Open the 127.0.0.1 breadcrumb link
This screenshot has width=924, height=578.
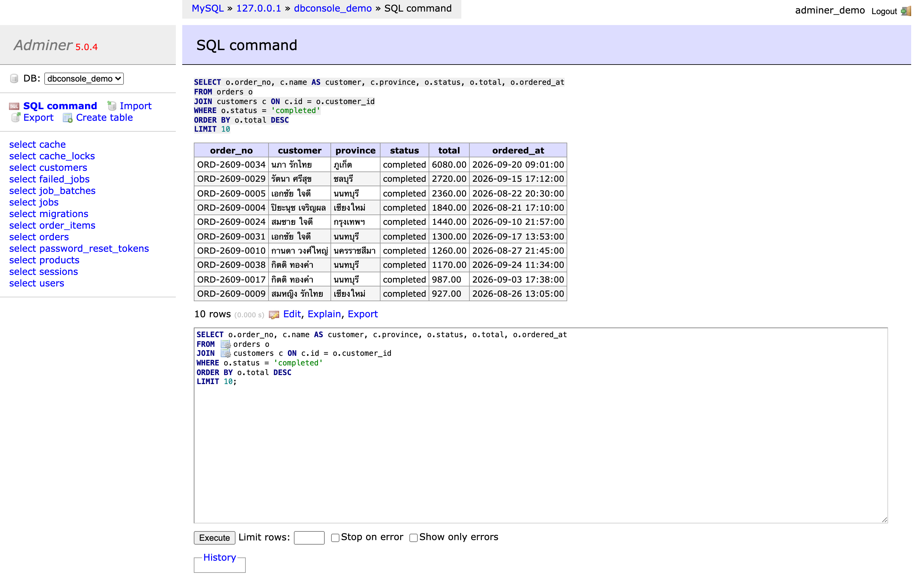point(259,8)
